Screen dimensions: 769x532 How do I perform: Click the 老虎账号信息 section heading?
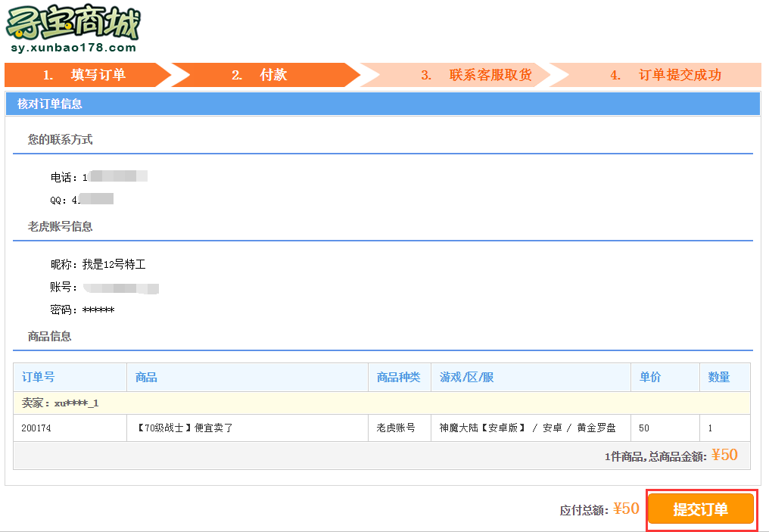pos(61,226)
